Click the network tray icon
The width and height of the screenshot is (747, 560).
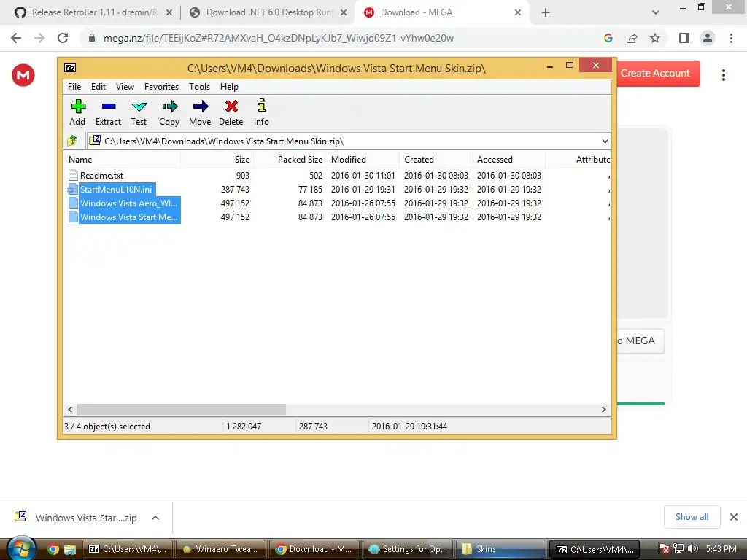[x=678, y=548]
